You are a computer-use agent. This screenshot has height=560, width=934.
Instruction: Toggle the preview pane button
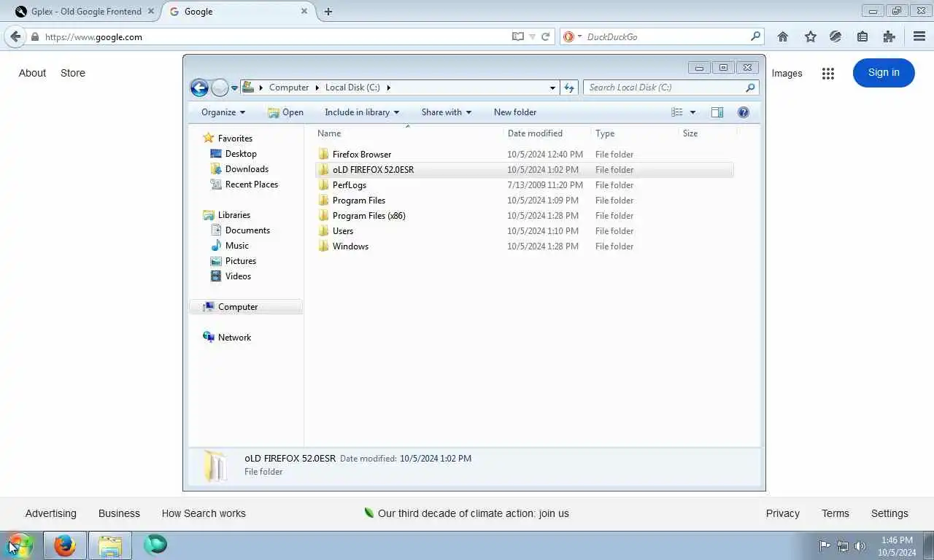pos(717,112)
